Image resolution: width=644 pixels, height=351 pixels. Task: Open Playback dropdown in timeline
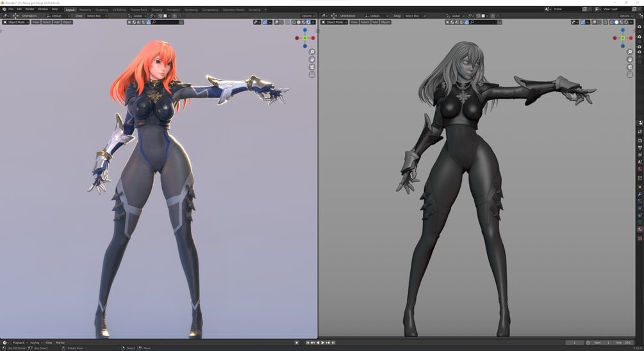pos(20,343)
